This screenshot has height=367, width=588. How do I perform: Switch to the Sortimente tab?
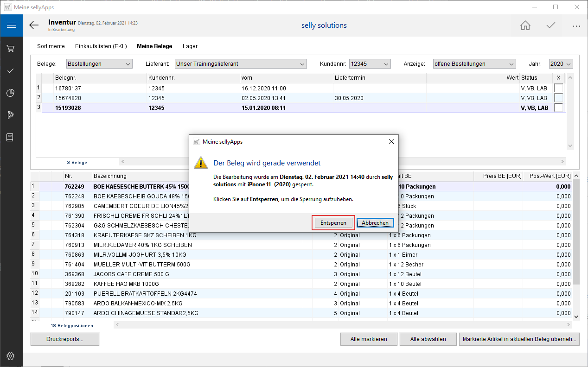(51, 46)
